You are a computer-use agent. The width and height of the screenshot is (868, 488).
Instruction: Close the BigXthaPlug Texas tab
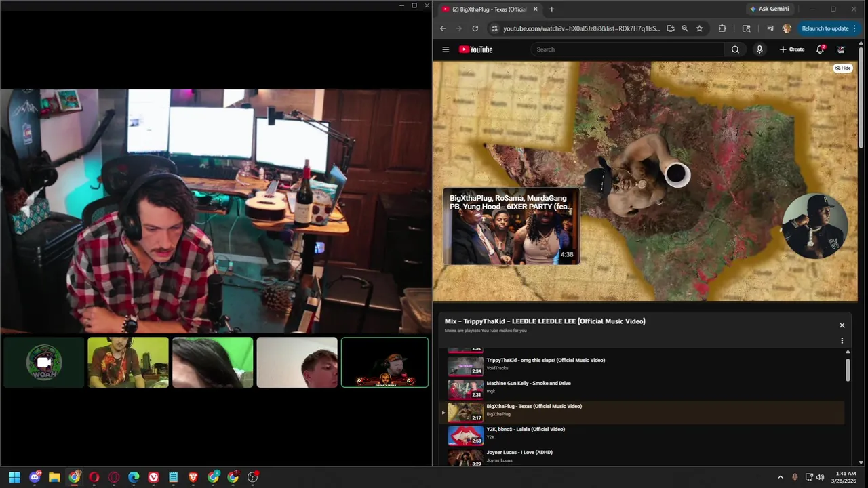(536, 9)
